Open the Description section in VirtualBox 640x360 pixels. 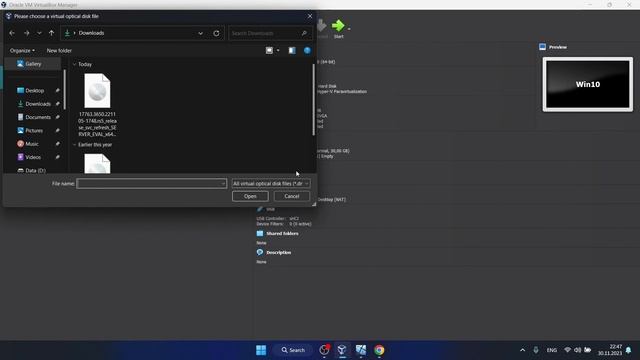coord(278,253)
